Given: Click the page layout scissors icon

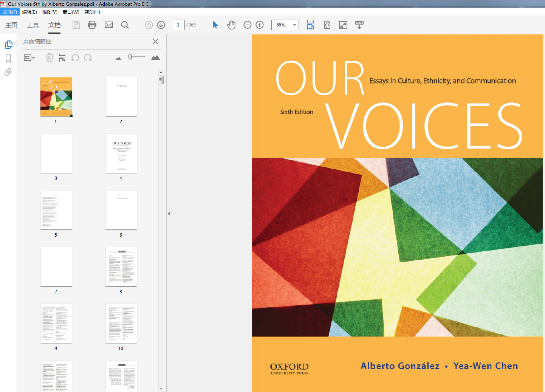Looking at the screenshot, I should pyautogui.click(x=62, y=58).
